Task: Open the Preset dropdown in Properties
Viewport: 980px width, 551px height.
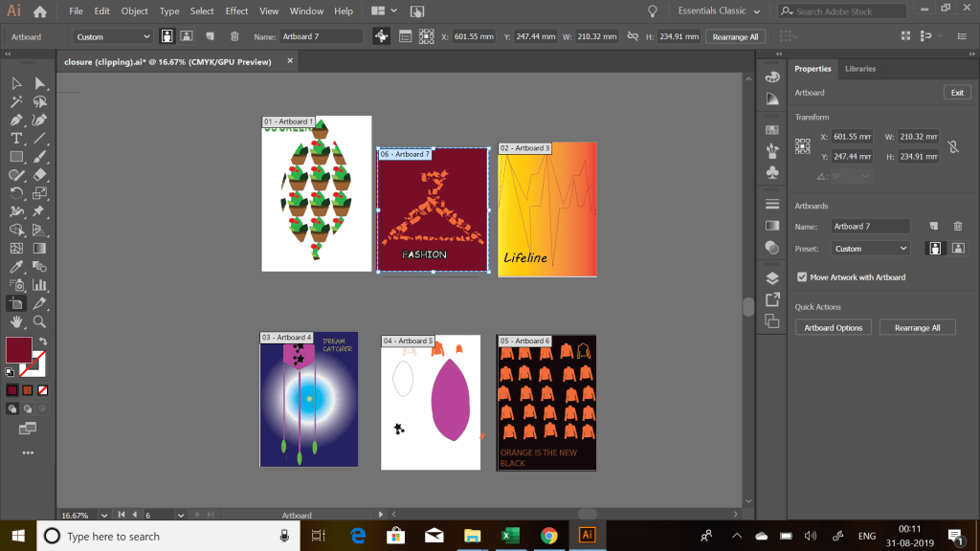Action: pos(871,249)
